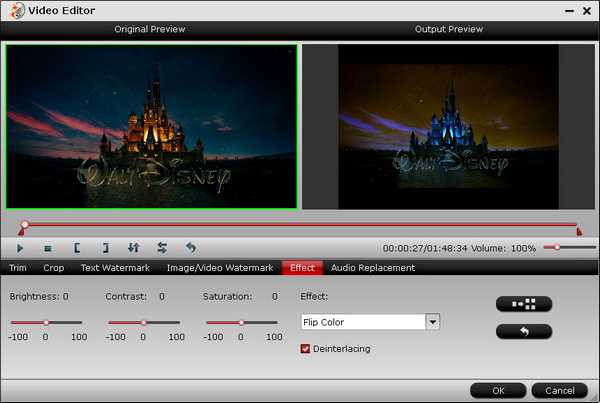Set trim start with left bracket icon
Screen dimensions: 600x403
tap(77, 248)
